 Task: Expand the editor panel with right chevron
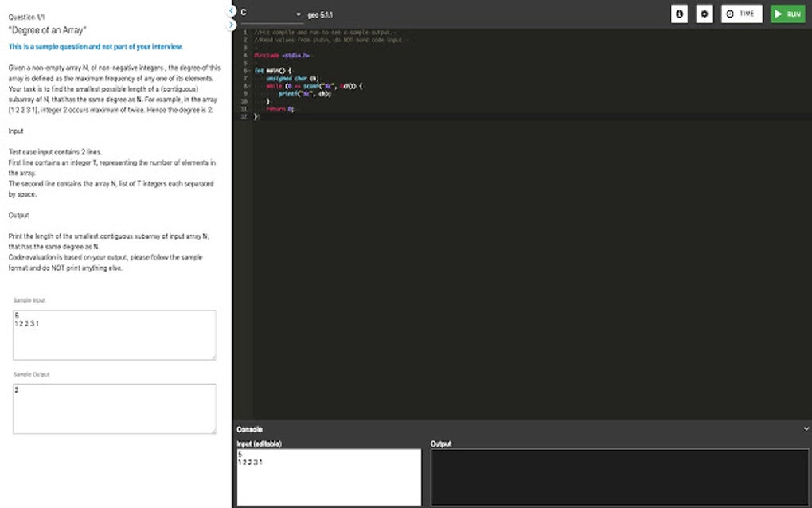point(232,25)
